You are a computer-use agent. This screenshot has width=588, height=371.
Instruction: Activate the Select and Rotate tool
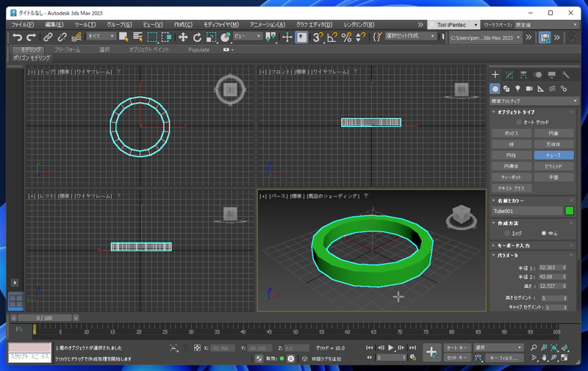tap(197, 37)
